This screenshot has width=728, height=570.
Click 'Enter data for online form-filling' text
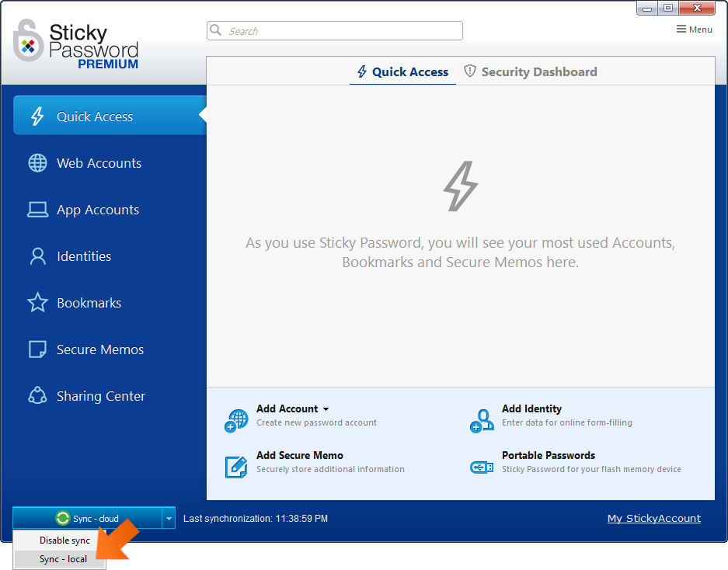(x=567, y=422)
